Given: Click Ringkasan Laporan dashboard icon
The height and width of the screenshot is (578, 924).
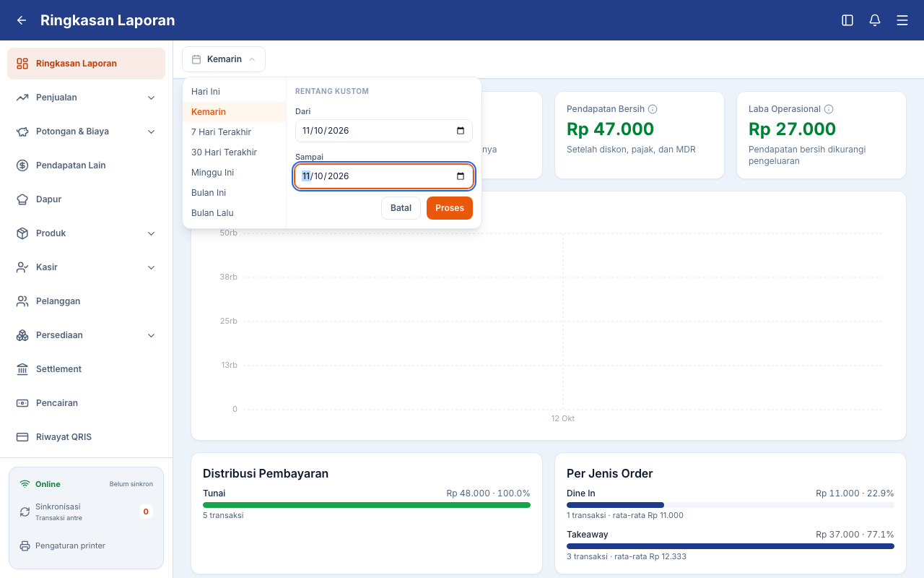Looking at the screenshot, I should [x=22, y=64].
